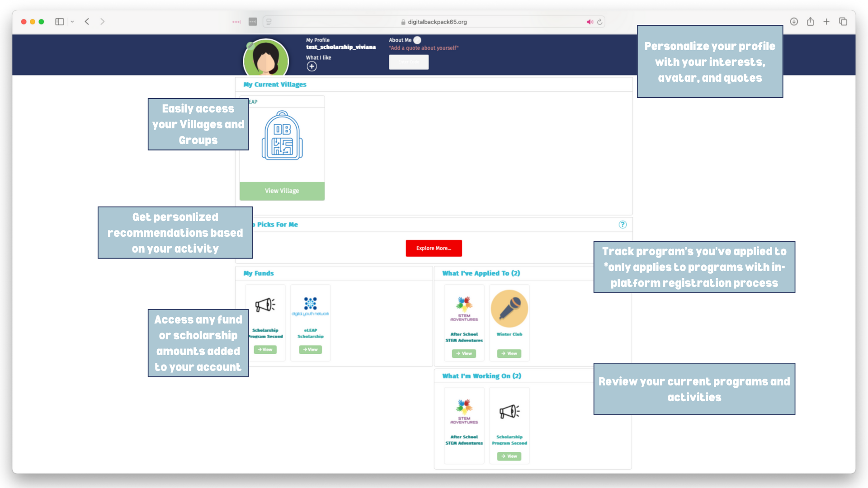Open new tab with plus icon
The image size is (868, 488).
point(826,22)
